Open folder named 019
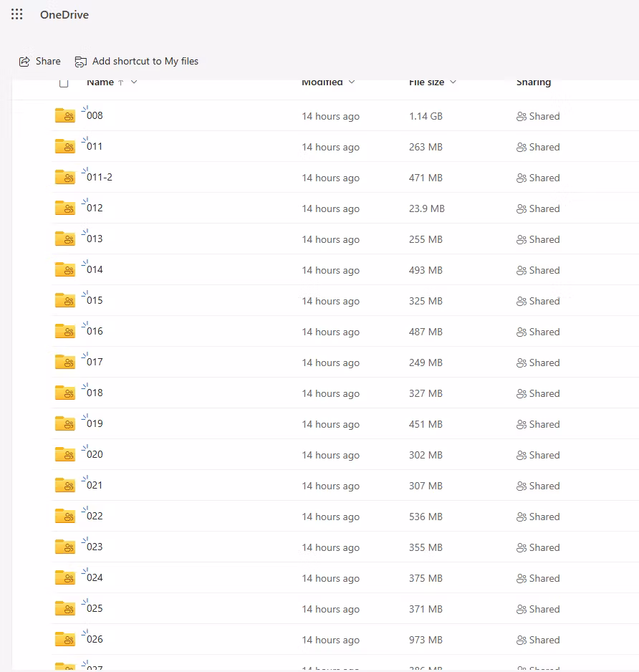The width and height of the screenshot is (639, 672). click(x=95, y=424)
